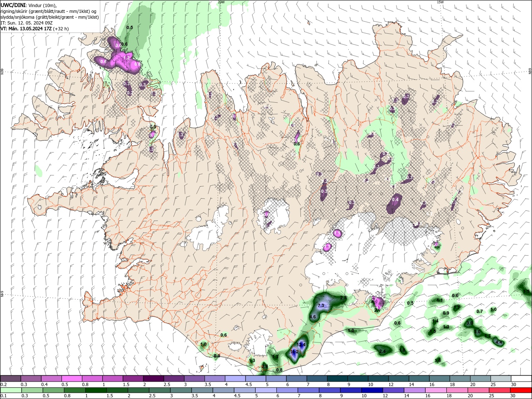
Task: Click the snow-scale legend swatch labeled 0.5
Action: click(x=71, y=379)
